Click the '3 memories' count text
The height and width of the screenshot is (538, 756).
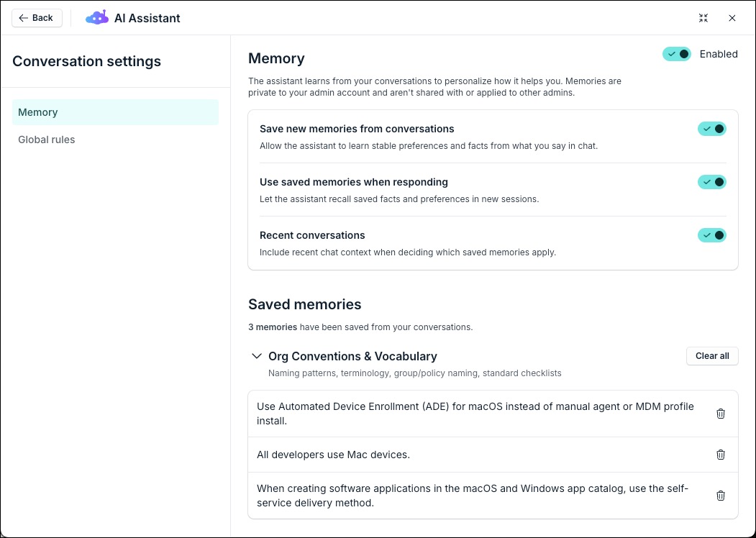(x=273, y=327)
